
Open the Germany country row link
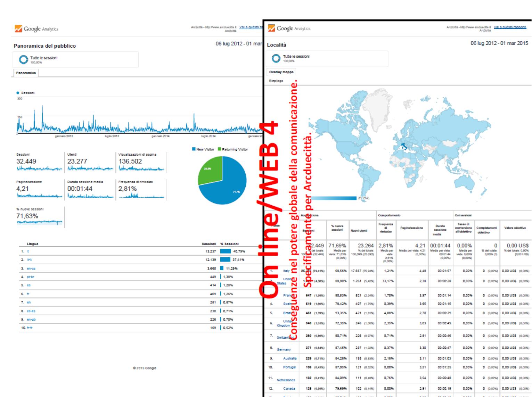click(284, 350)
